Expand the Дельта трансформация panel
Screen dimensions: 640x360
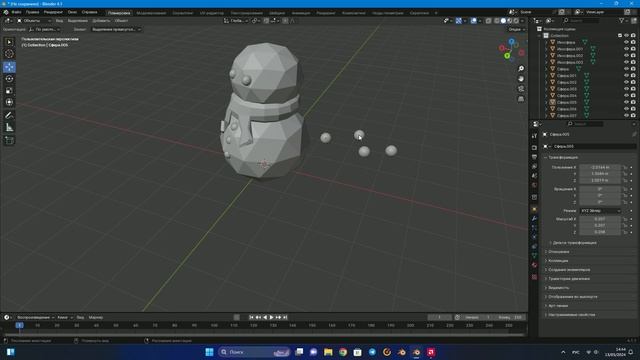click(573, 243)
